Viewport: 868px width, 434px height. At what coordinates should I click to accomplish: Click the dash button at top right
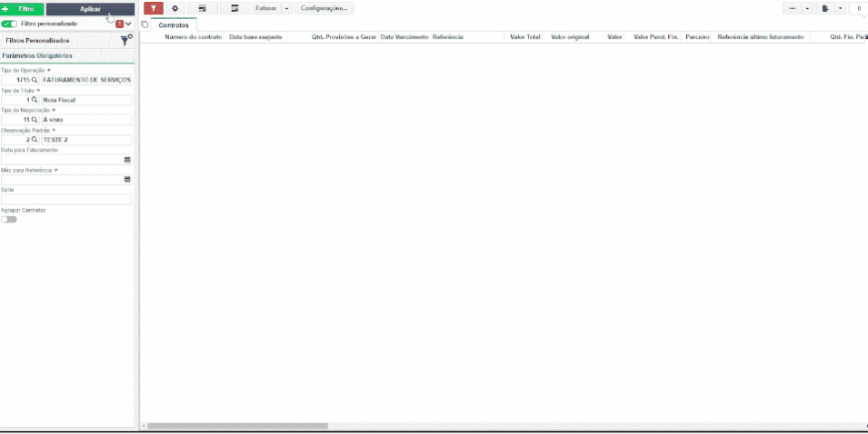click(x=792, y=8)
